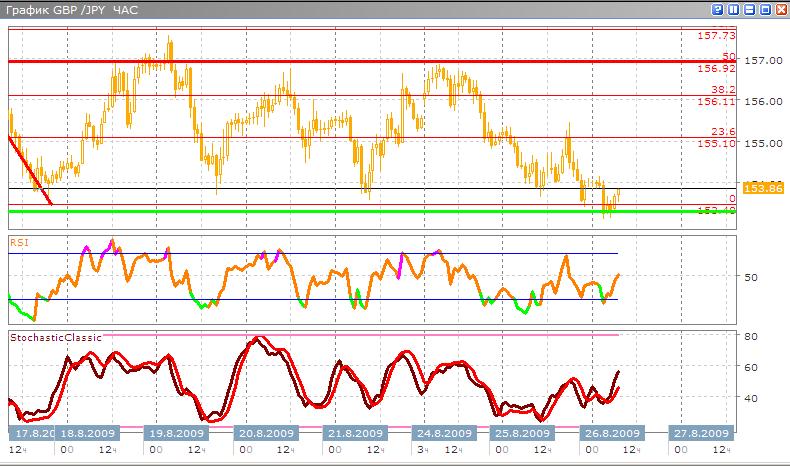Select the 24.8.2009 date marker
This screenshot has height=466, width=790.
pos(444,433)
